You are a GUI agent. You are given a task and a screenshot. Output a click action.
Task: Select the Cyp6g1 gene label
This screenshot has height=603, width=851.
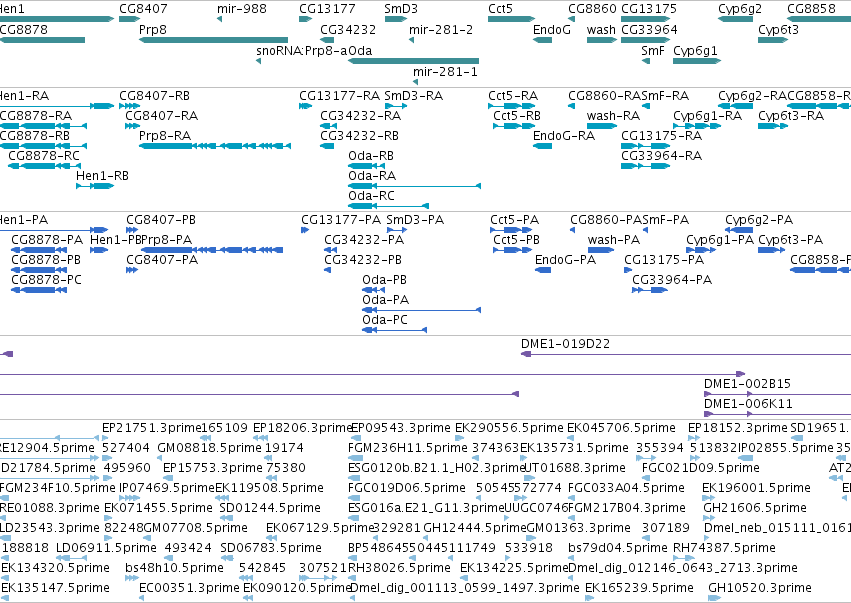695,51
